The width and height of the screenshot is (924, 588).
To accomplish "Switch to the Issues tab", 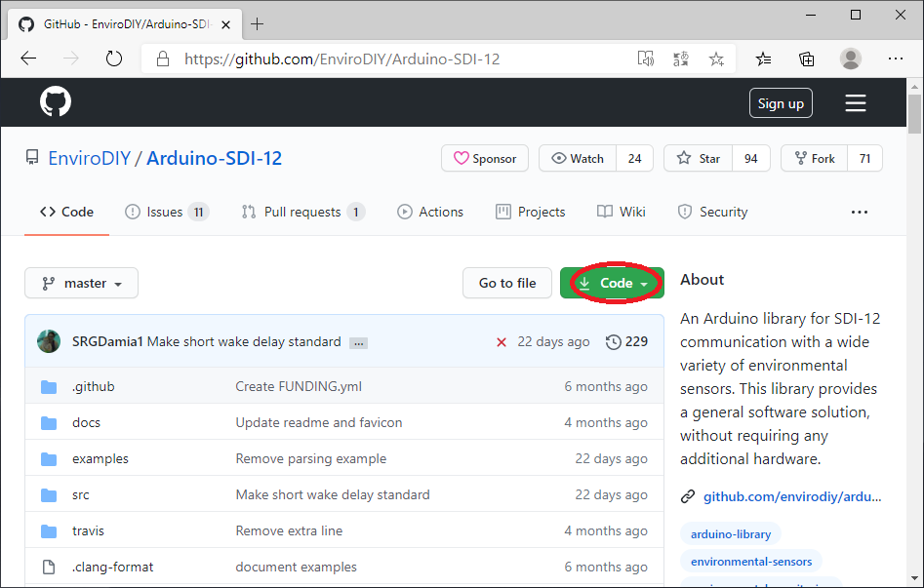I will point(167,212).
